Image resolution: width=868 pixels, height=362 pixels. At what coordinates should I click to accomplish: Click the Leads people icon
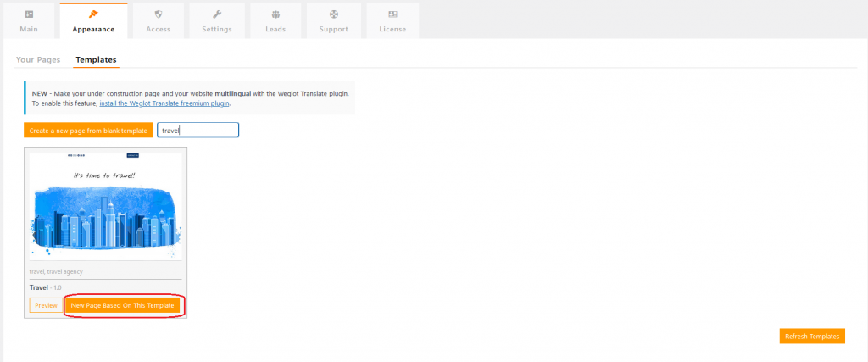(275, 14)
